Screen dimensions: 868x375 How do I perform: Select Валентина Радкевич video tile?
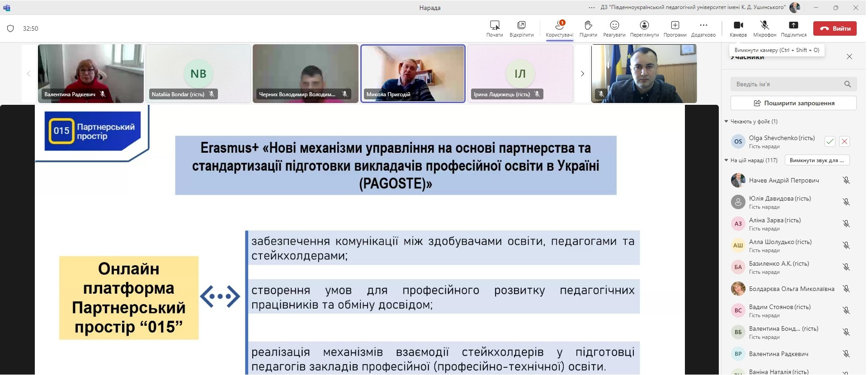91,74
